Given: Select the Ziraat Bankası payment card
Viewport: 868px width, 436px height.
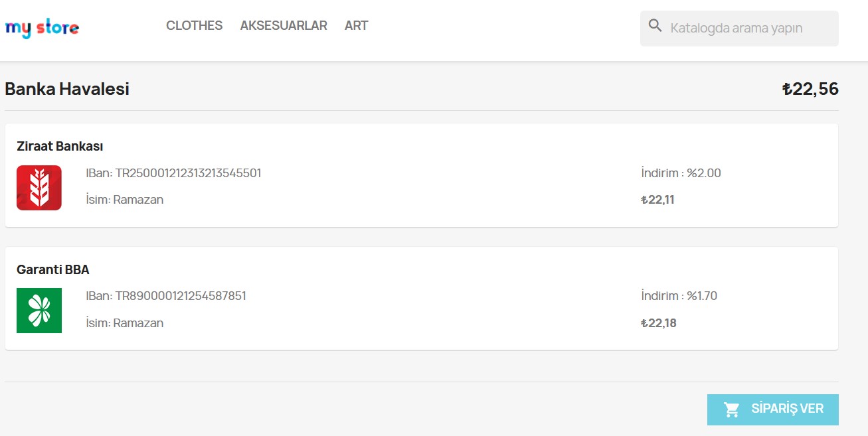Looking at the screenshot, I should (x=422, y=176).
